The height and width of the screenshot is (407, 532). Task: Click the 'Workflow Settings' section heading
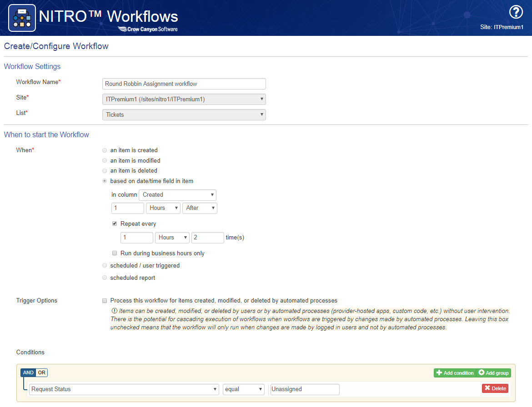point(32,66)
